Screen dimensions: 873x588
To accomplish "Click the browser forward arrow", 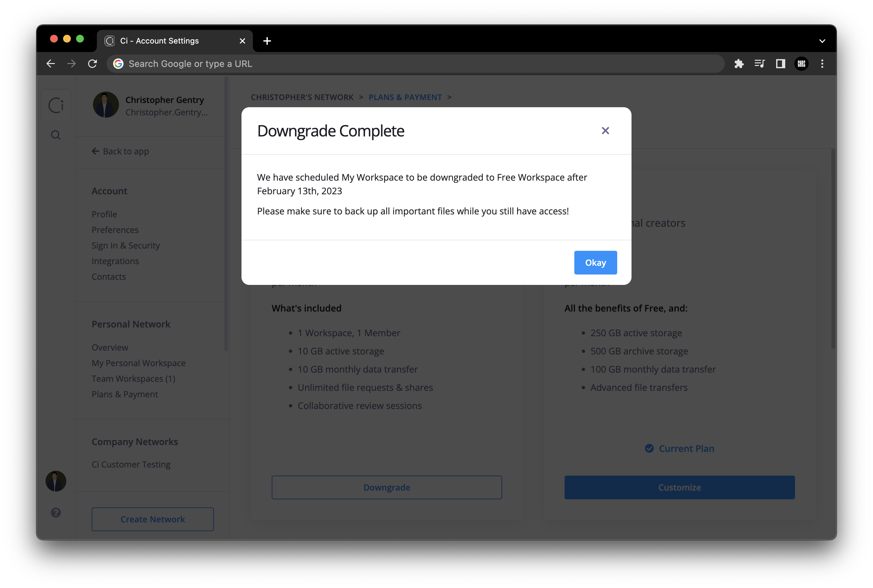I will click(71, 64).
